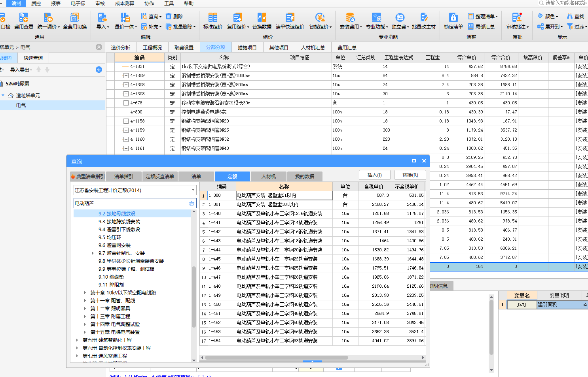Click 补充 toolbar item
The width and height of the screenshot is (588, 377).
tap(152, 27)
